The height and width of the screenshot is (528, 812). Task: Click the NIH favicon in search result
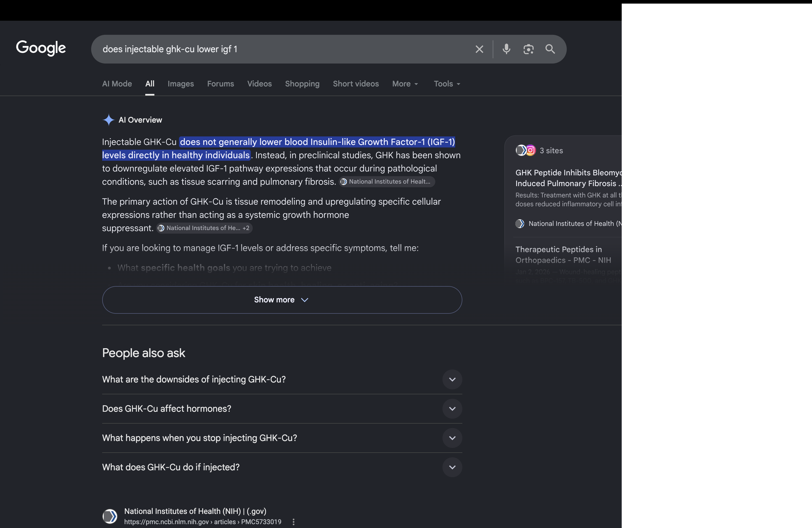point(110,516)
